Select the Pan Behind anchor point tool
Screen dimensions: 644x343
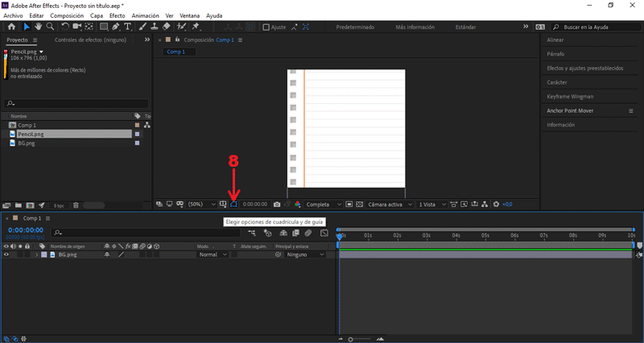[x=89, y=27]
